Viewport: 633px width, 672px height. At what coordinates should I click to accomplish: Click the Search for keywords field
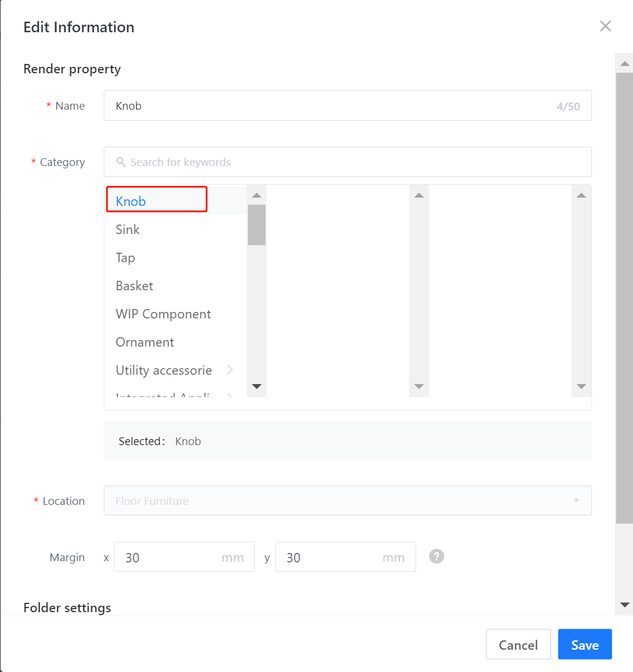click(352, 162)
